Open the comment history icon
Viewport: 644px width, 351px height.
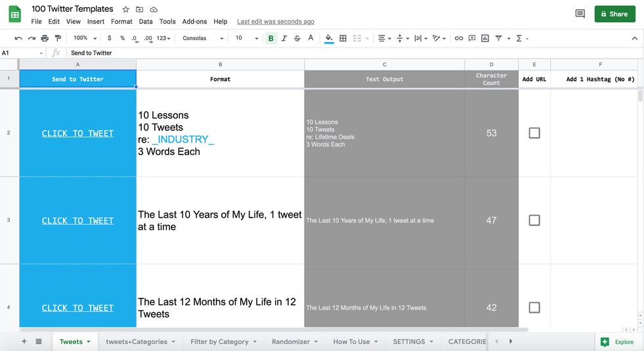pyautogui.click(x=580, y=14)
